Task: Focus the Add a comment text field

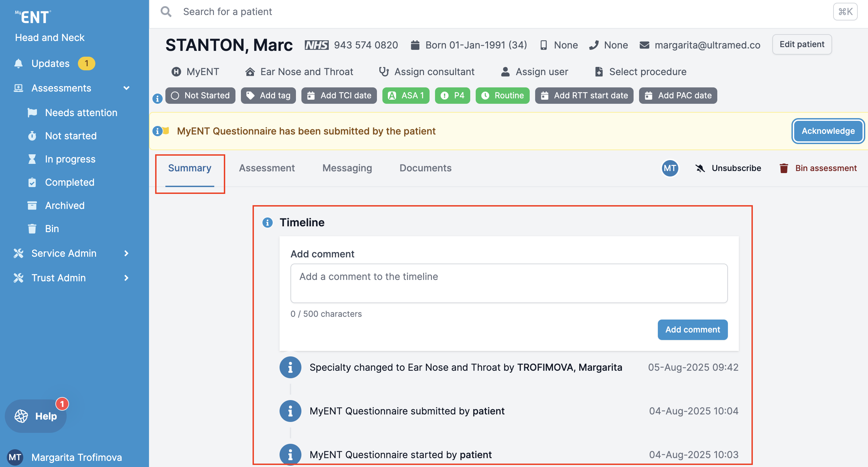Action: (508, 283)
